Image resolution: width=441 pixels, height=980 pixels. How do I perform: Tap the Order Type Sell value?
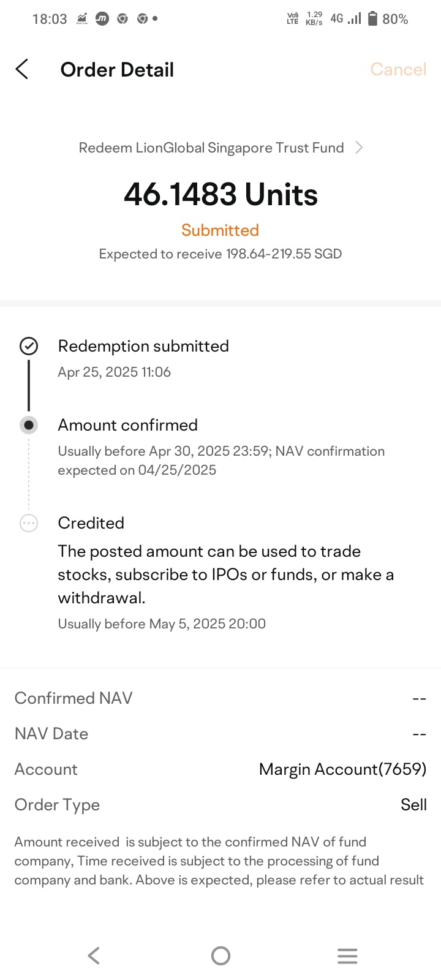[413, 805]
